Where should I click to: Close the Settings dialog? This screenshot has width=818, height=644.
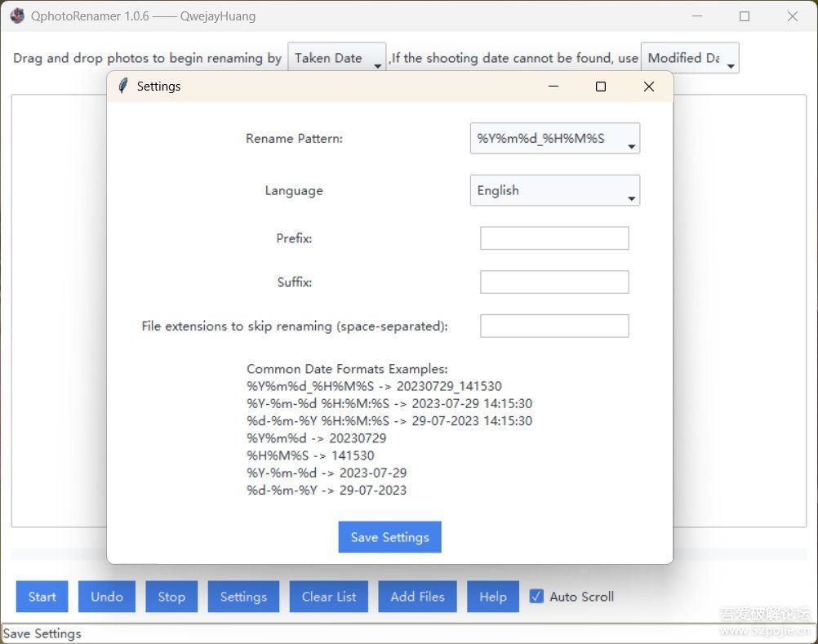(648, 87)
